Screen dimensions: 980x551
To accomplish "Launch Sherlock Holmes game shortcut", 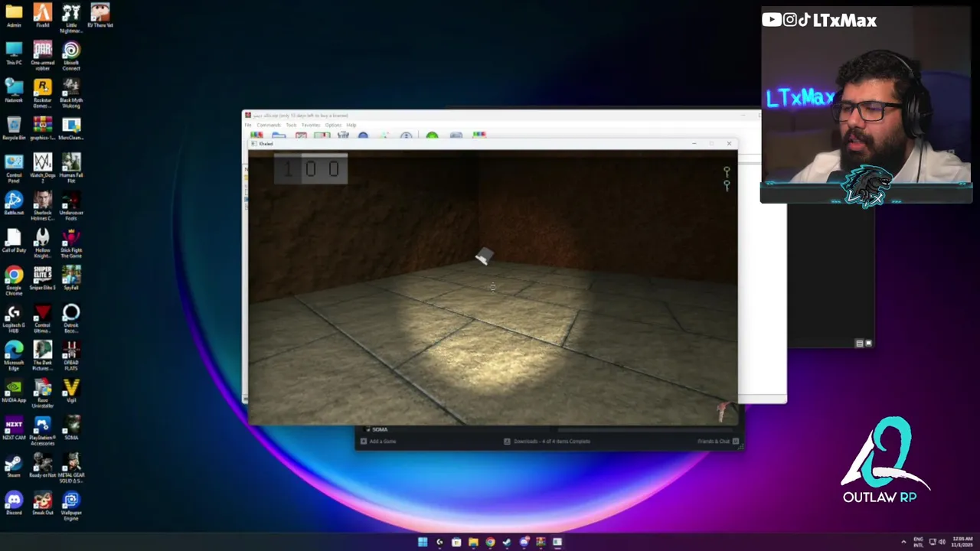I will coord(43,206).
